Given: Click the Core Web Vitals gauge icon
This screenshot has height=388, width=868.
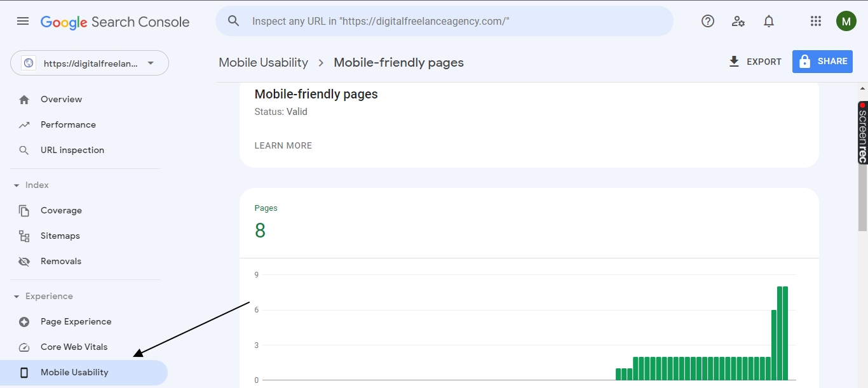Looking at the screenshot, I should (24, 347).
